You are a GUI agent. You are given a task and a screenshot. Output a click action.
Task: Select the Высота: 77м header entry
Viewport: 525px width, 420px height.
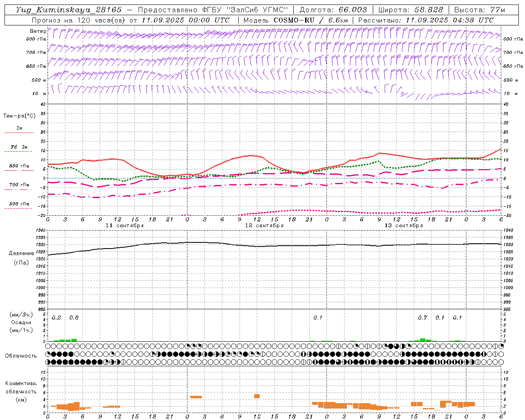(x=479, y=10)
